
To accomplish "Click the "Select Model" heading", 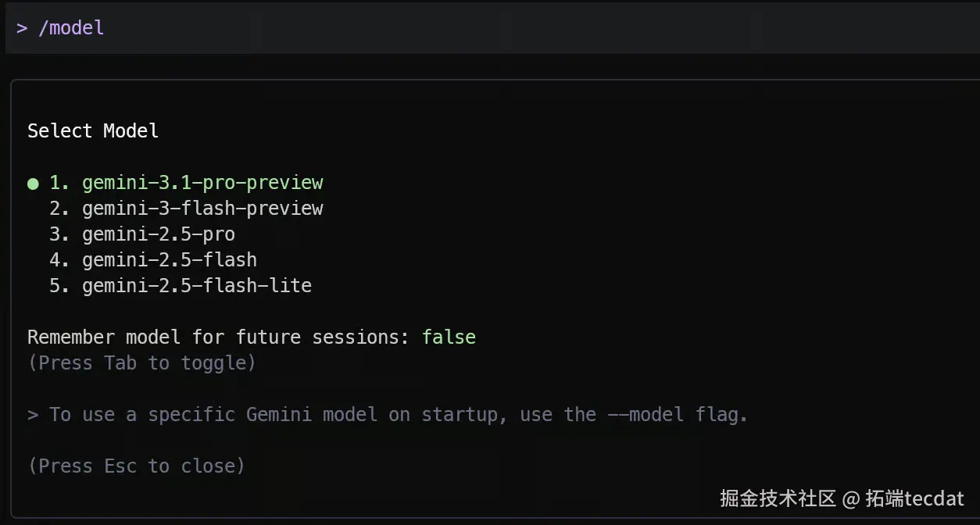I will tap(93, 131).
